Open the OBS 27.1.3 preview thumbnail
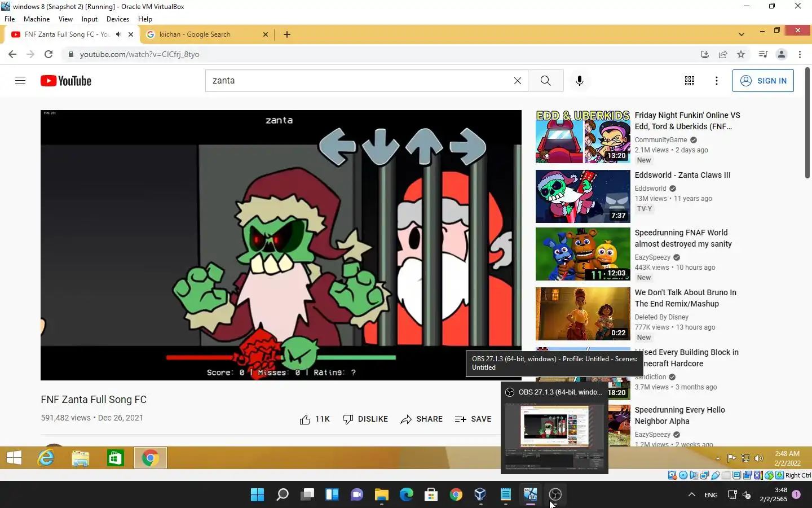The width and height of the screenshot is (812, 508). coord(554,436)
